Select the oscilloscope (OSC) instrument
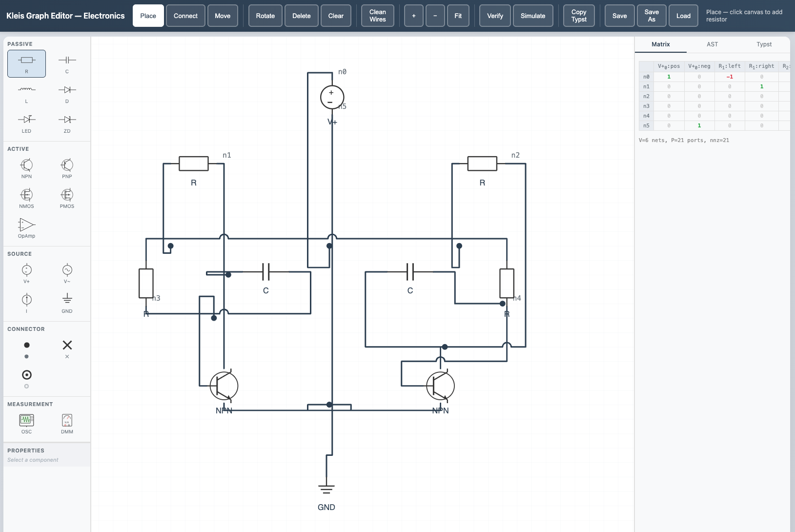 [26, 424]
